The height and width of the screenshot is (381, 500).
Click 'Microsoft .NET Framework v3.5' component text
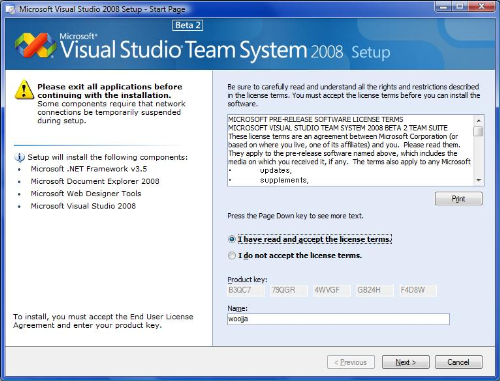click(89, 169)
